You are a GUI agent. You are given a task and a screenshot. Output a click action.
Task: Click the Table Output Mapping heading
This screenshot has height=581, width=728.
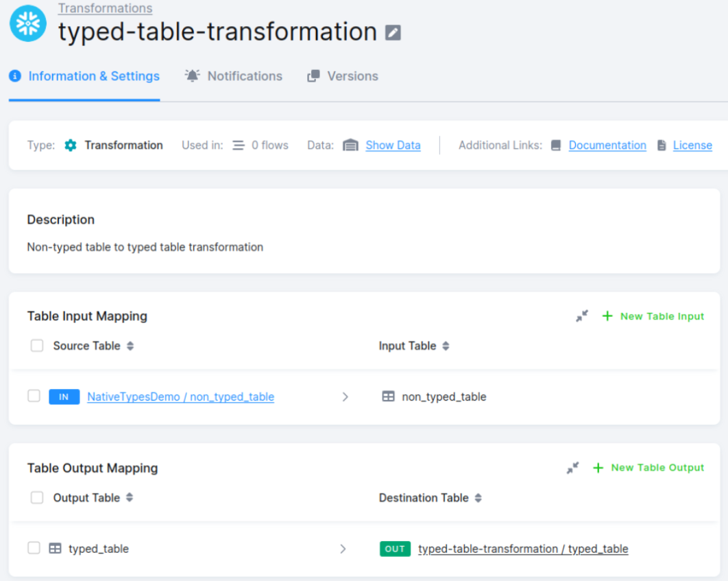pyautogui.click(x=93, y=468)
